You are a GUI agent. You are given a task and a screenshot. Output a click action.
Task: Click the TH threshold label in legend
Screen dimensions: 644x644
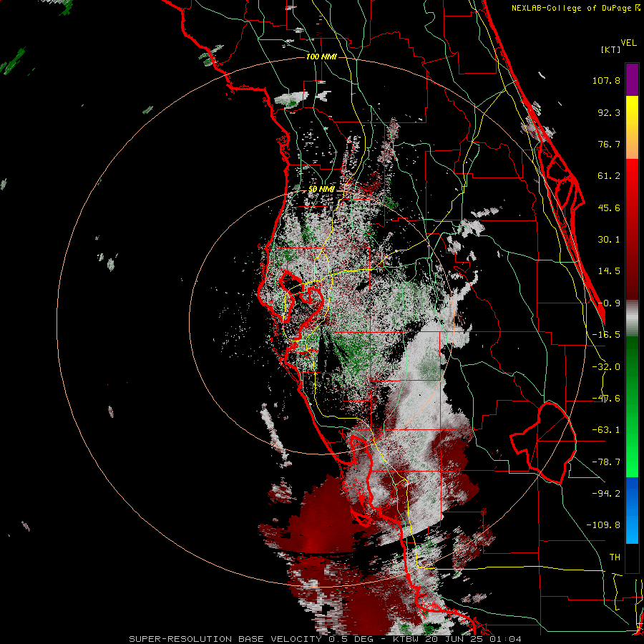[x=615, y=557]
